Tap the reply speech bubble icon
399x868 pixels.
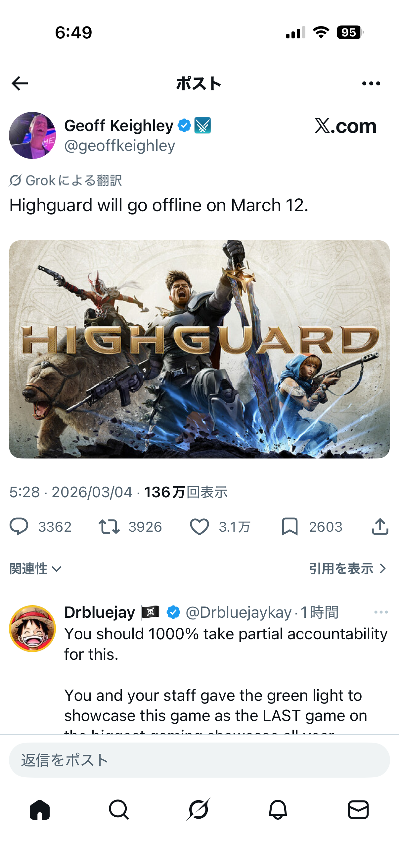19,527
